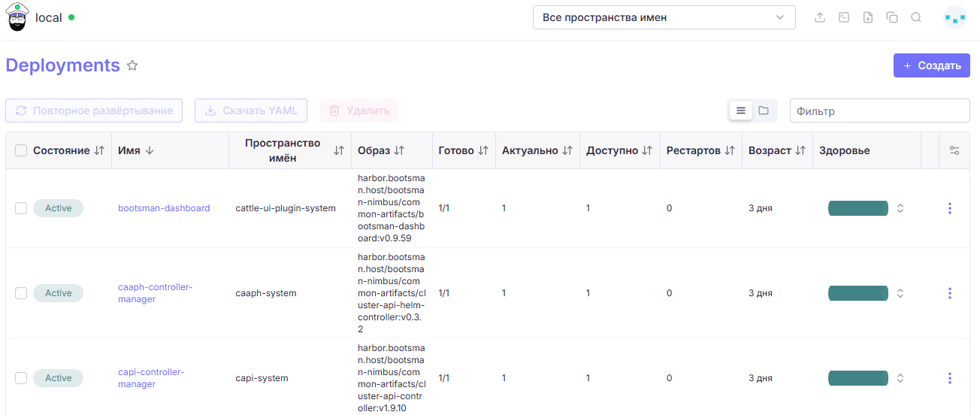Click health bar of caaph-controller-manager

click(858, 293)
